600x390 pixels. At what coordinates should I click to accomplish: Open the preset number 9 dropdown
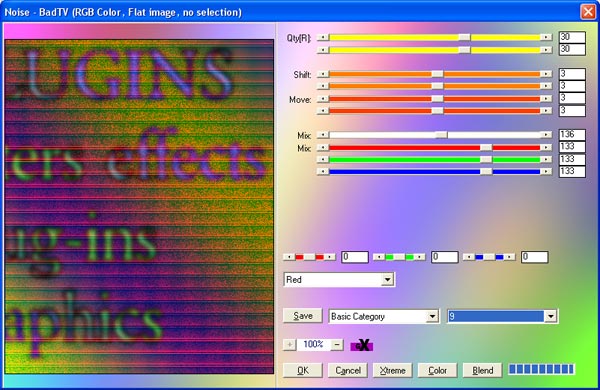point(550,316)
